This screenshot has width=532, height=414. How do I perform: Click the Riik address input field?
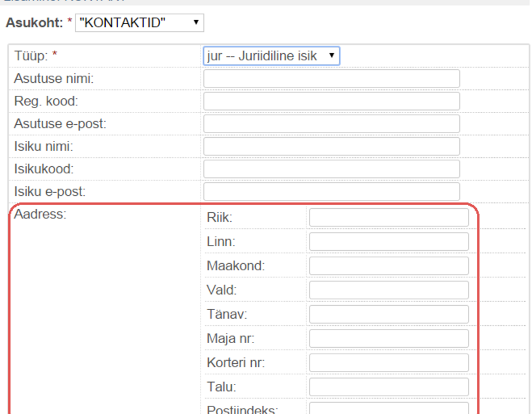tap(389, 218)
